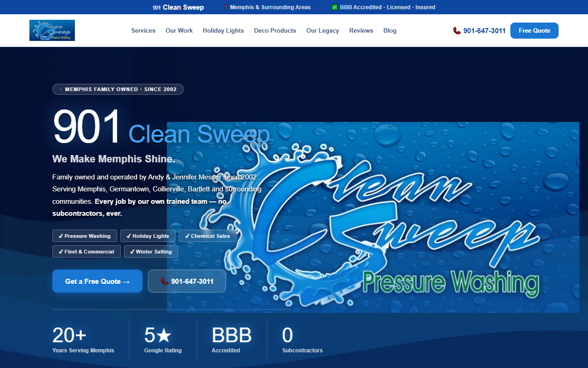Click the Memphis Family Owned badge

click(x=118, y=89)
